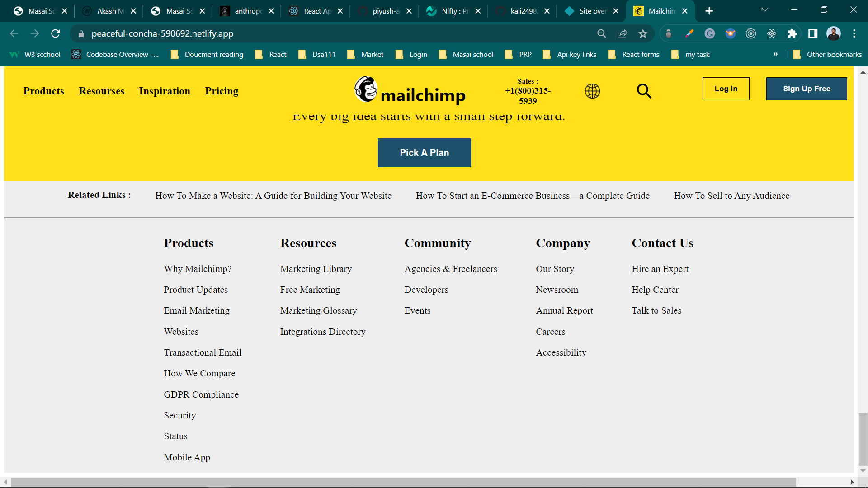
Task: Open the browser Extensions puzzle icon
Action: pos(792,33)
